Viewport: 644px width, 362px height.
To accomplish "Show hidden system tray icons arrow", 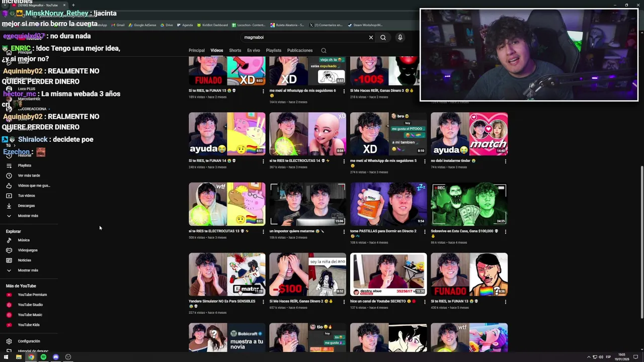I will [589, 357].
